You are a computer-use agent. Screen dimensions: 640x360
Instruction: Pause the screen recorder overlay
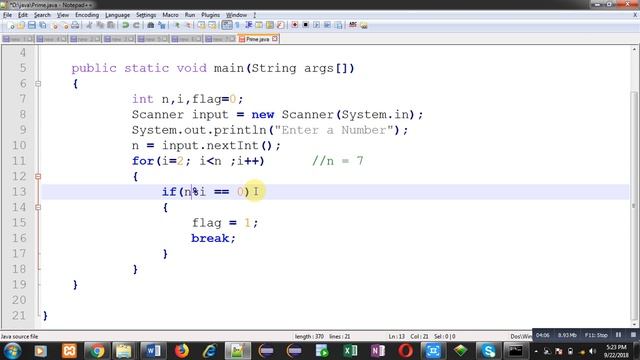pos(618,335)
